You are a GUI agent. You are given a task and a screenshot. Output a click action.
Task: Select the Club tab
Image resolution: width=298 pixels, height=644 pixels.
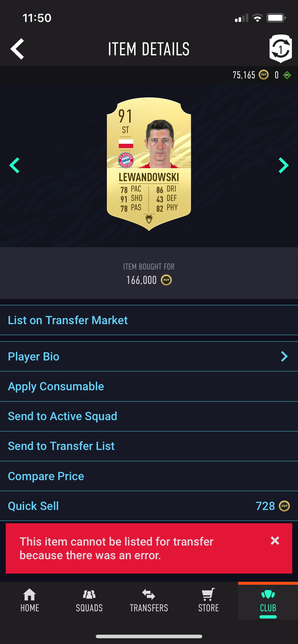pyautogui.click(x=268, y=601)
